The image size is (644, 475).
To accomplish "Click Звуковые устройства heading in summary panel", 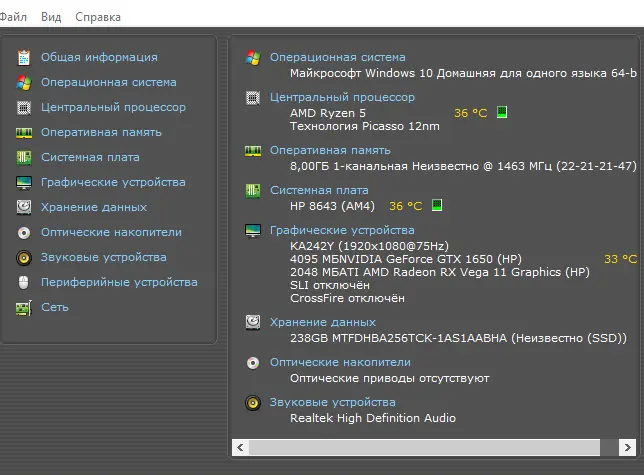I will [332, 402].
